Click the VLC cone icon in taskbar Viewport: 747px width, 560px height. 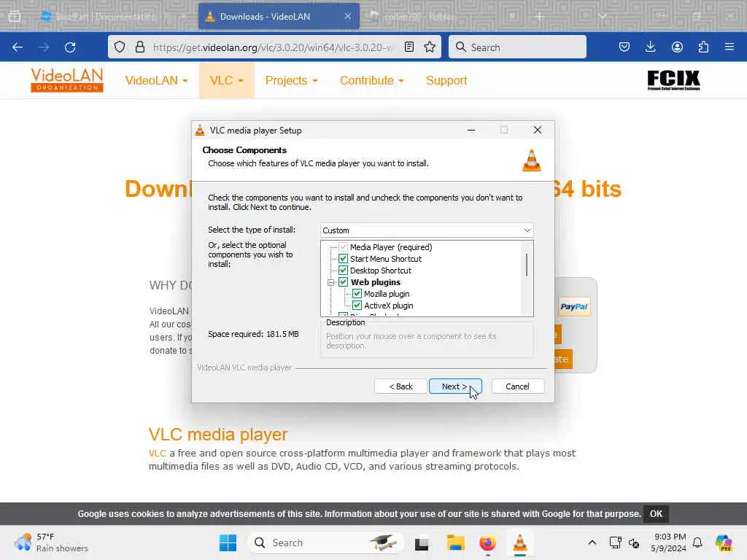(x=519, y=542)
